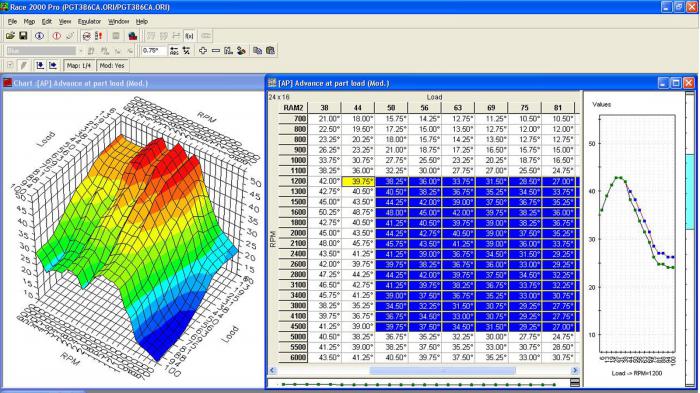Minimize the [AP] Advance at part load table window
Screen dimensions: 700x393
tap(663, 83)
